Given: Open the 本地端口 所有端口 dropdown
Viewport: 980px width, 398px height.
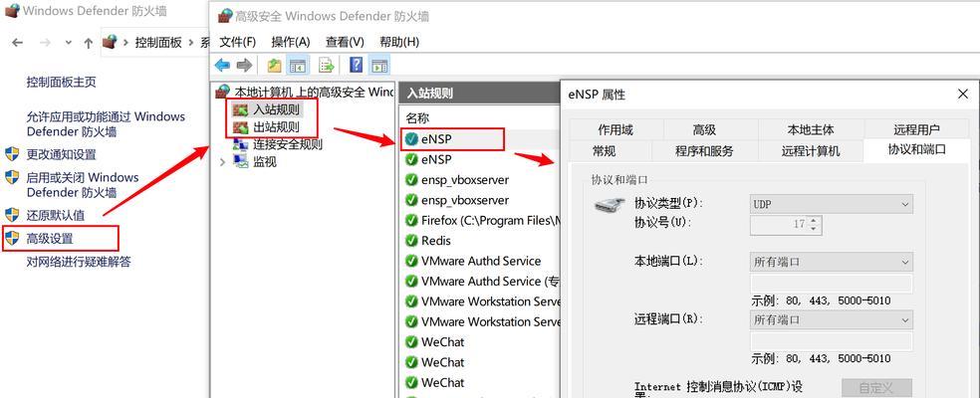Looking at the screenshot, I should coord(832,262).
